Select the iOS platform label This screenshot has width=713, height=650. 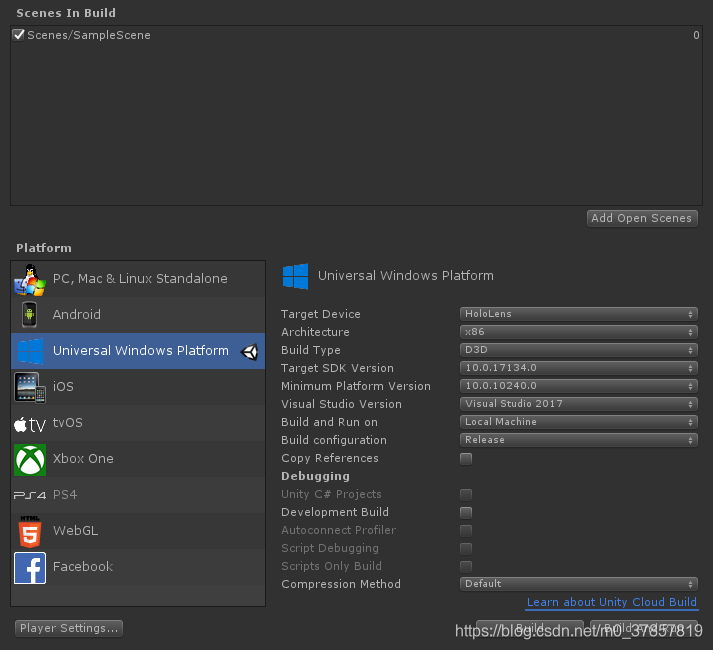point(63,387)
